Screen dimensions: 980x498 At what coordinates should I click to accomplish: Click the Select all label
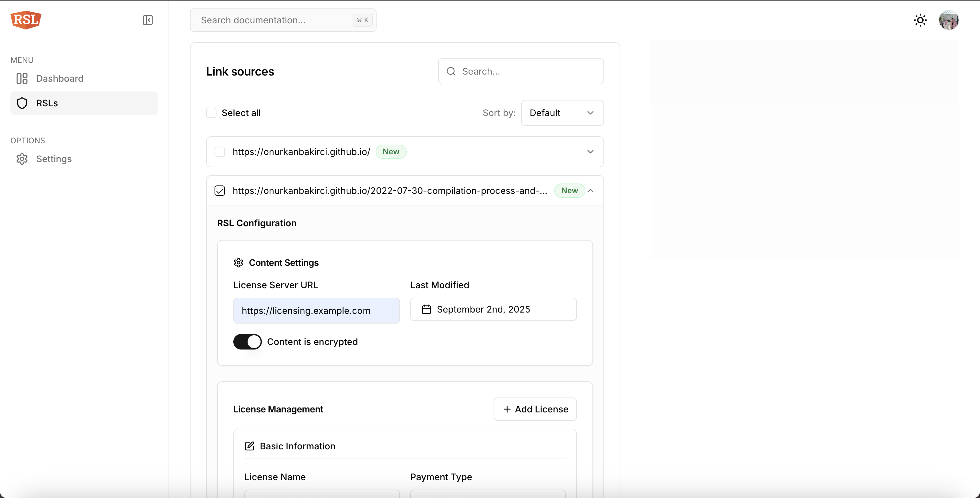241,113
